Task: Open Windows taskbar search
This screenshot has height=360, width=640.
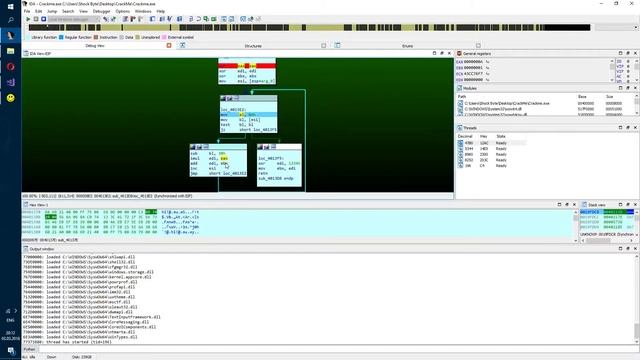Action: pyautogui.click(x=11, y=20)
